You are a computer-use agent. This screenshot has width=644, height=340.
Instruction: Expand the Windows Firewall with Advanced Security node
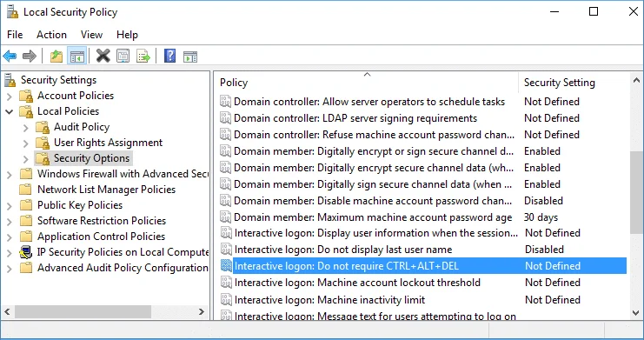coord(10,174)
